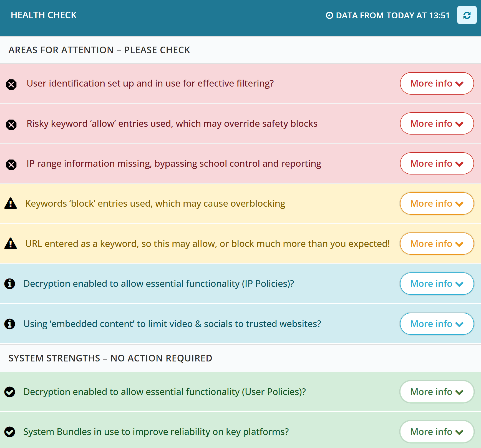Show More info for embedded content row
The width and height of the screenshot is (481, 448).
coord(437,324)
